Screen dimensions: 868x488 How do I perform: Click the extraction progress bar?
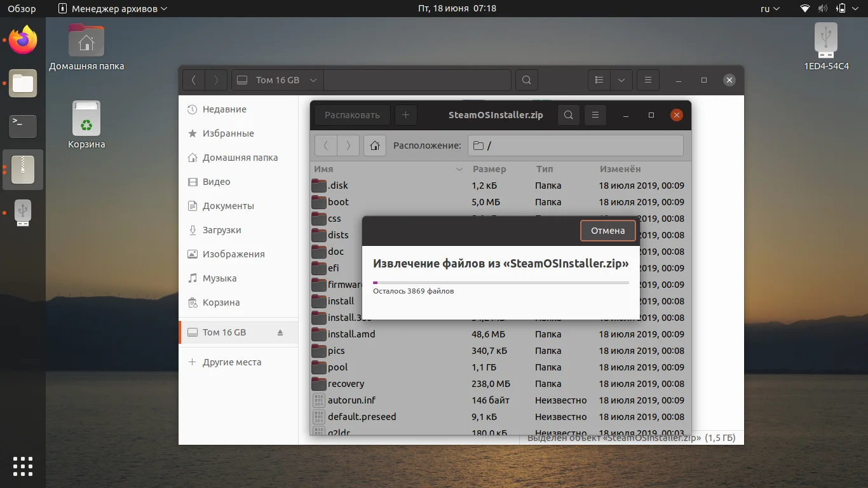tap(501, 283)
